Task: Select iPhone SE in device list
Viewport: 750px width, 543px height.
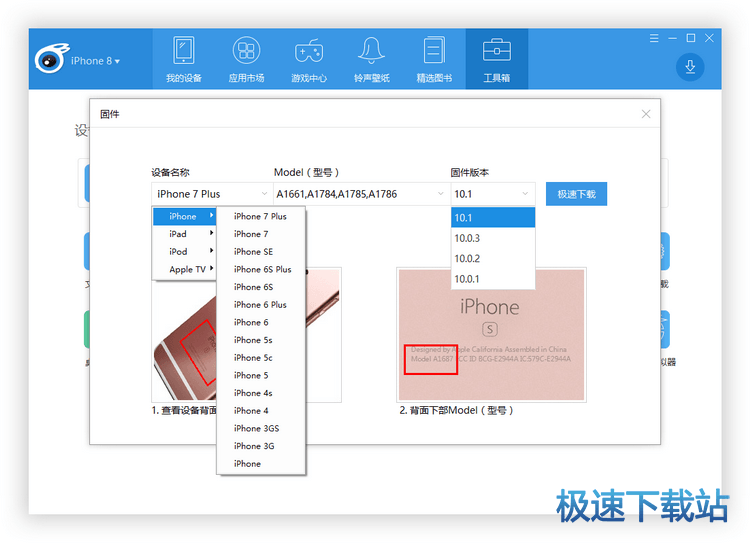Action: click(261, 252)
